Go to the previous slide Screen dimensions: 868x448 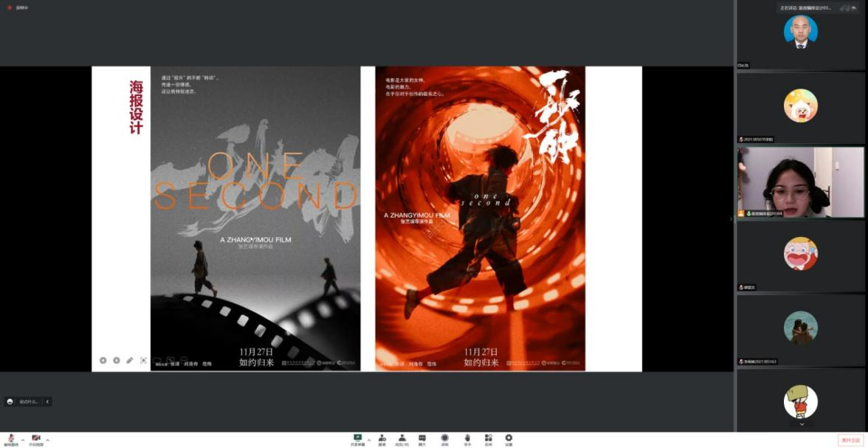103,360
